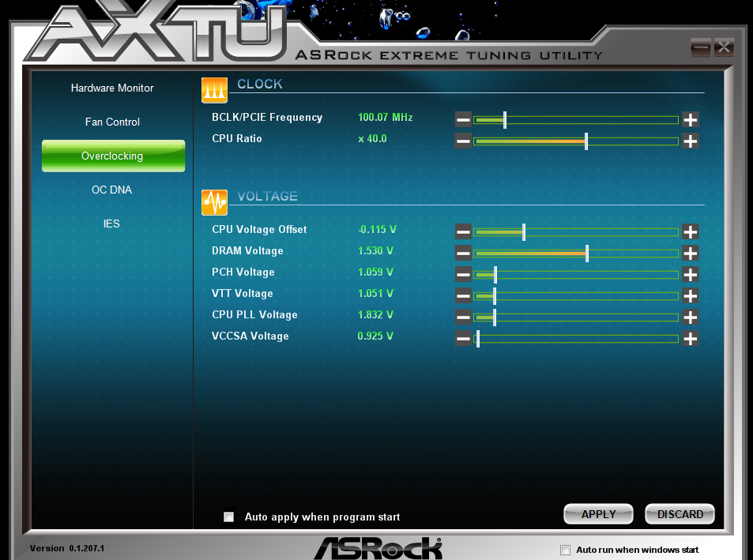Image resolution: width=753 pixels, height=560 pixels.
Task: Click the CPU Ratio slider handle
Action: 586,141
